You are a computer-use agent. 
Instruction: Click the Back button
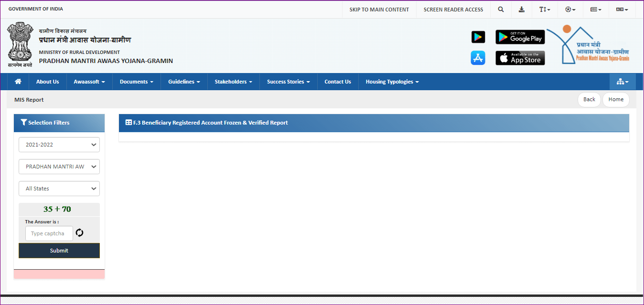click(x=589, y=99)
